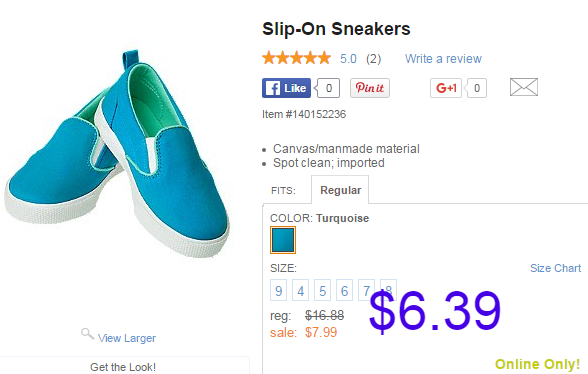Click the Google +1 button
This screenshot has width=588, height=374.
(x=446, y=88)
